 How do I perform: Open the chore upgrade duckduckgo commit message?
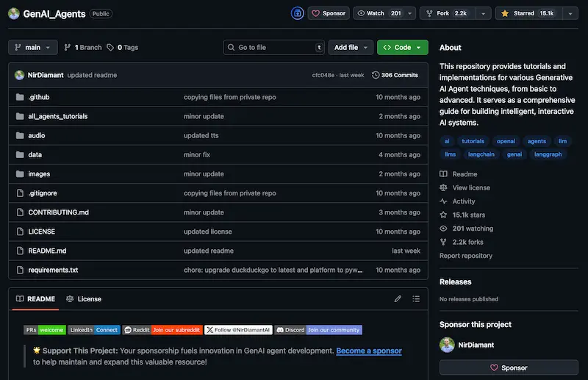click(x=273, y=270)
